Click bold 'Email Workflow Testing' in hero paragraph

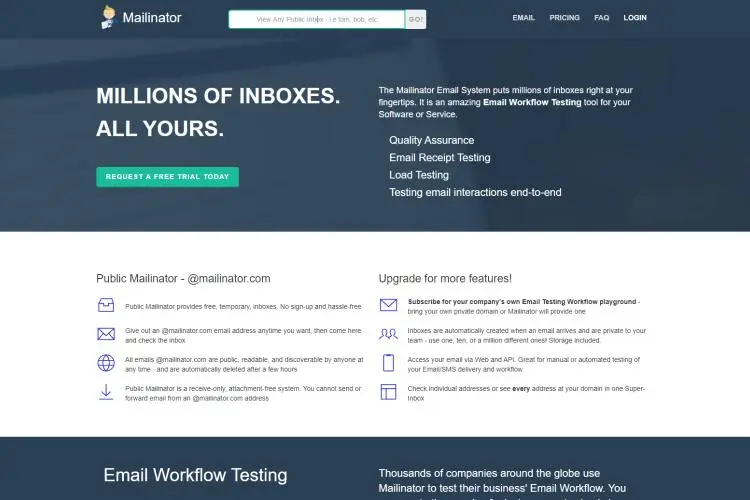[x=532, y=102]
